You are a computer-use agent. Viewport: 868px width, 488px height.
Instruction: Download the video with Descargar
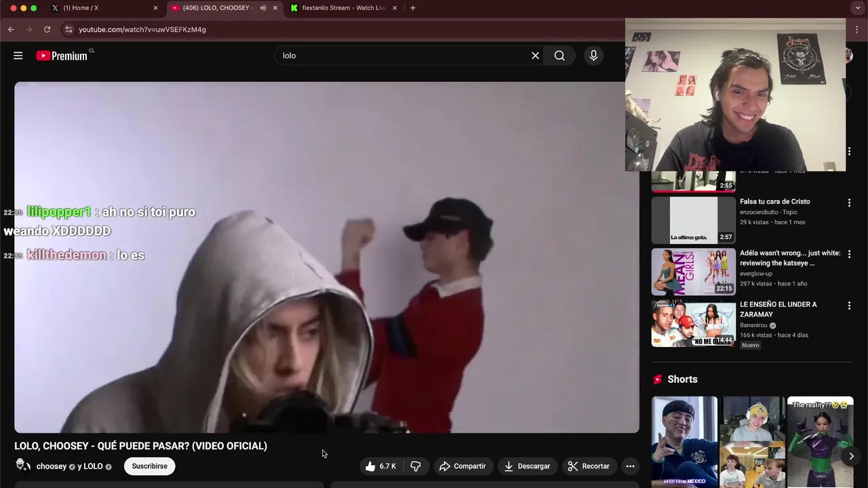tap(527, 466)
